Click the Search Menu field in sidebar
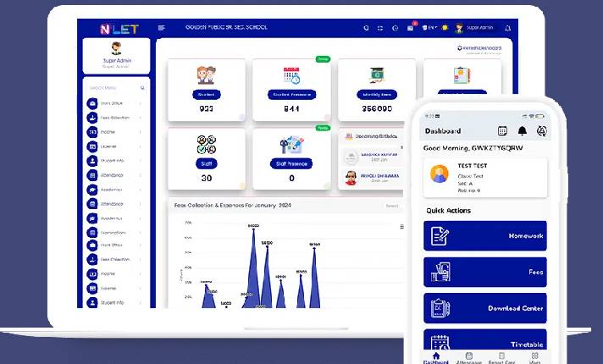This screenshot has width=603, height=364. [114, 88]
